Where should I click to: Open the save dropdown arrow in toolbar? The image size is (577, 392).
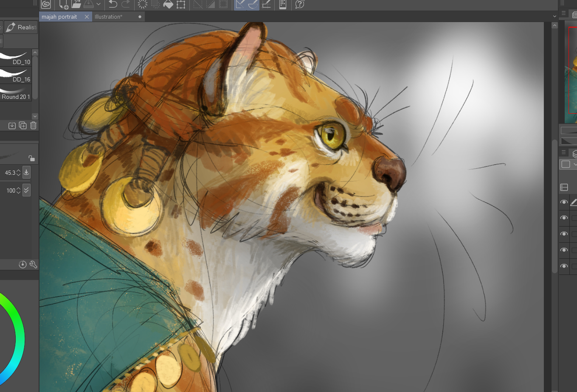coord(99,4)
